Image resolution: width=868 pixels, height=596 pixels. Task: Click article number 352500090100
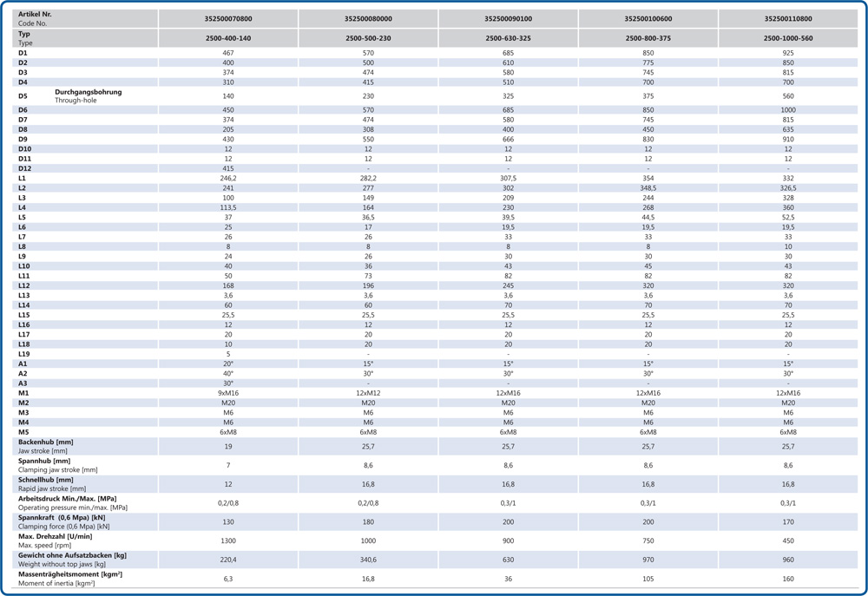pyautogui.click(x=508, y=18)
